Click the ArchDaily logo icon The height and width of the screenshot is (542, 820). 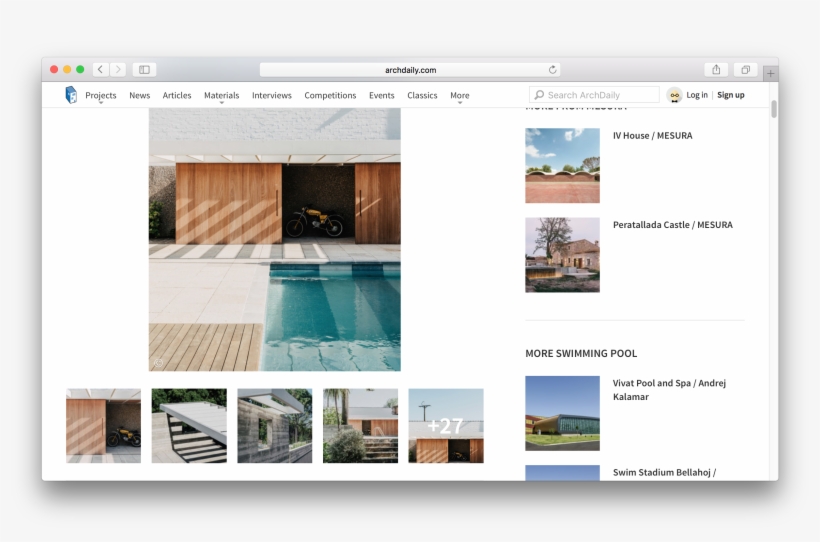point(71,95)
